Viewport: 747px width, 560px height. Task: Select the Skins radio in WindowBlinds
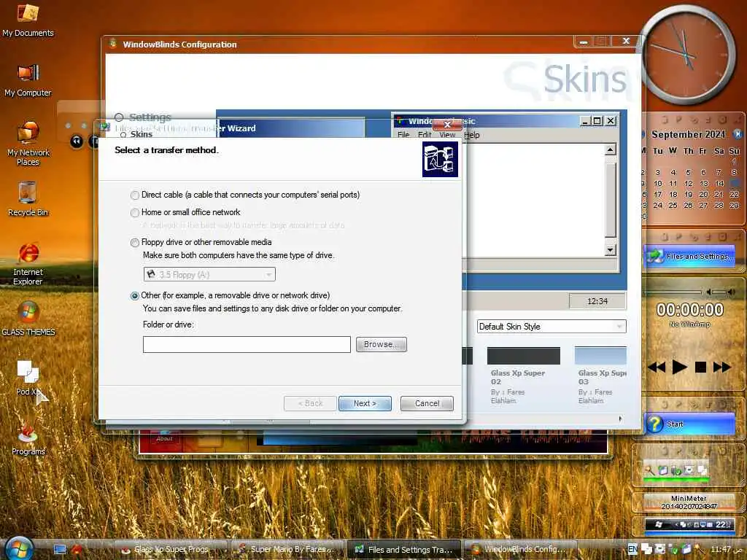click(123, 135)
